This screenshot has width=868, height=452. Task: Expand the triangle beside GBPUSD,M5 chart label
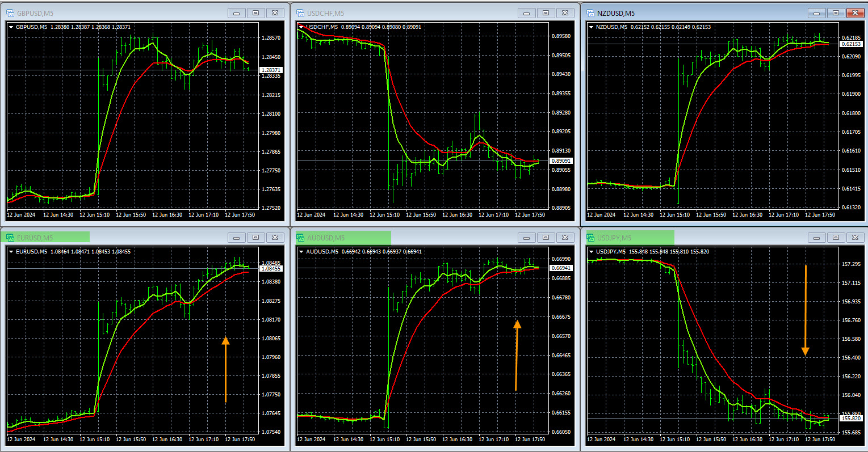tap(11, 27)
